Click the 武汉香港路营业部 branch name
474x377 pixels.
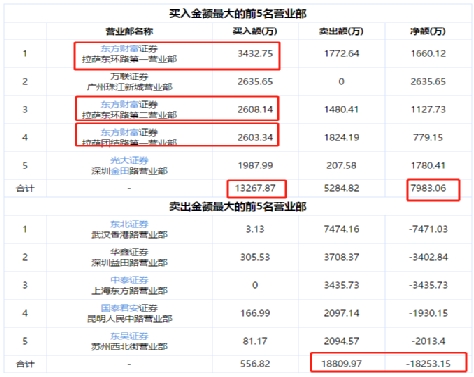click(x=129, y=235)
